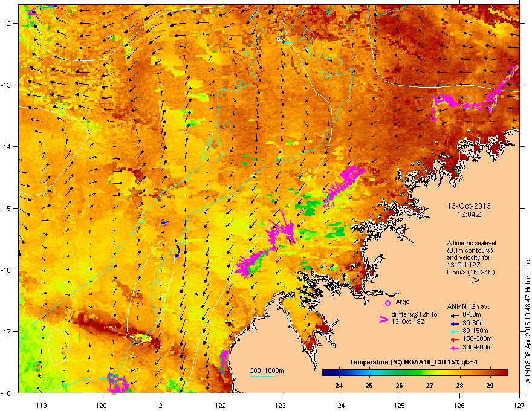532x411 pixels.
Task: Click the latitude label '-16'
Action: click(x=7, y=270)
